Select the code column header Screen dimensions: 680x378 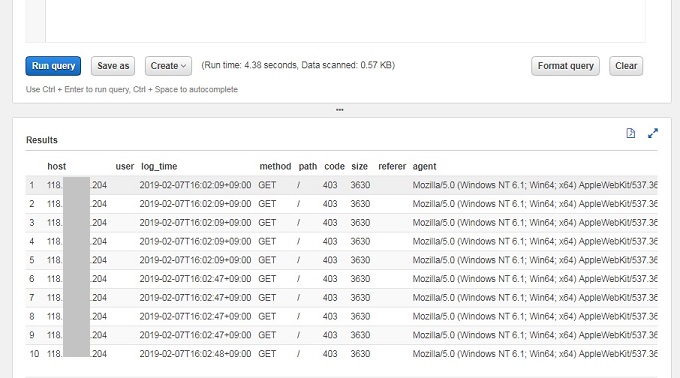coord(334,166)
